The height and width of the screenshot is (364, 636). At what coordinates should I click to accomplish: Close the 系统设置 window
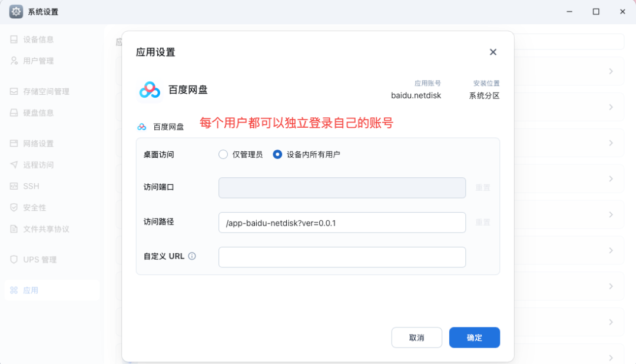click(622, 12)
